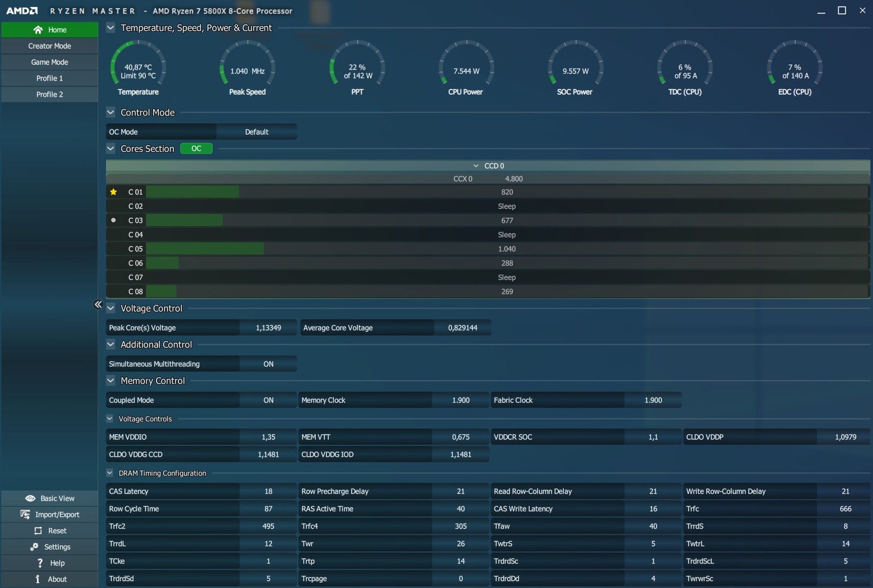Click the MEM VDDIO value 1,35

tap(268, 437)
